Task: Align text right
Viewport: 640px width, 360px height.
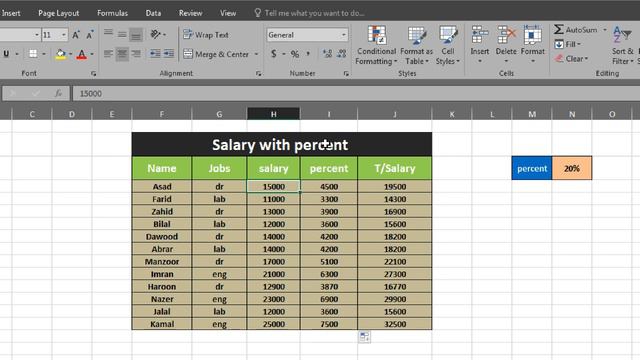Action: point(136,54)
